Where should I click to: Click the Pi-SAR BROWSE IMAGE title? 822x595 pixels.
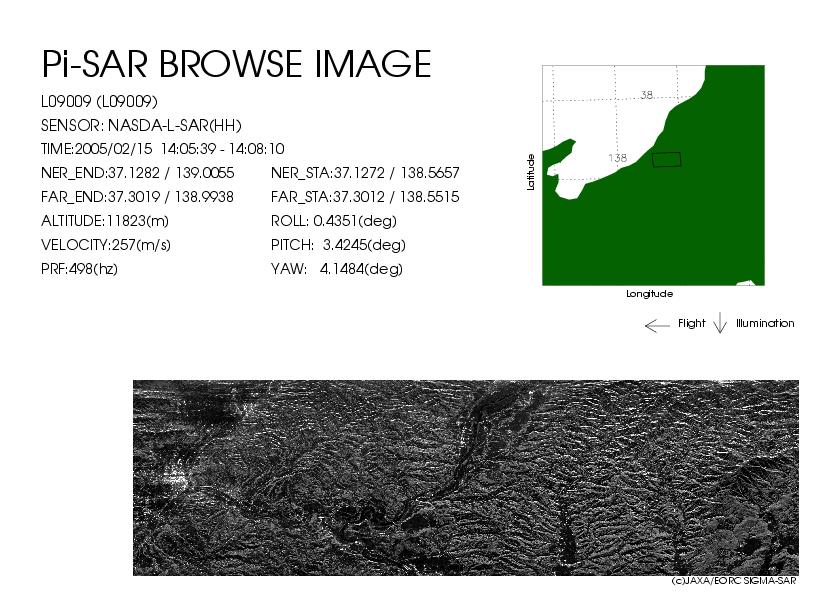[x=236, y=64]
